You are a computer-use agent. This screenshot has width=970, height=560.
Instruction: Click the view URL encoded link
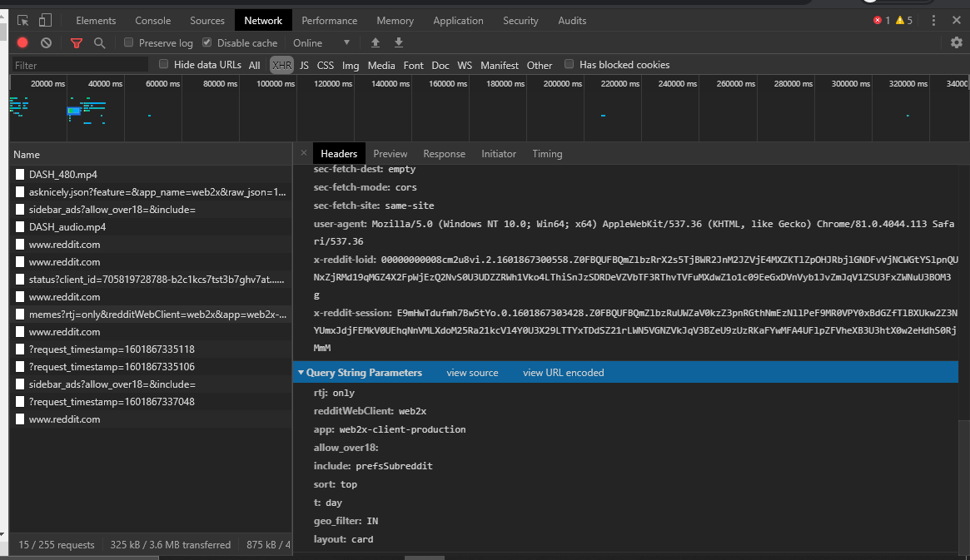(563, 373)
